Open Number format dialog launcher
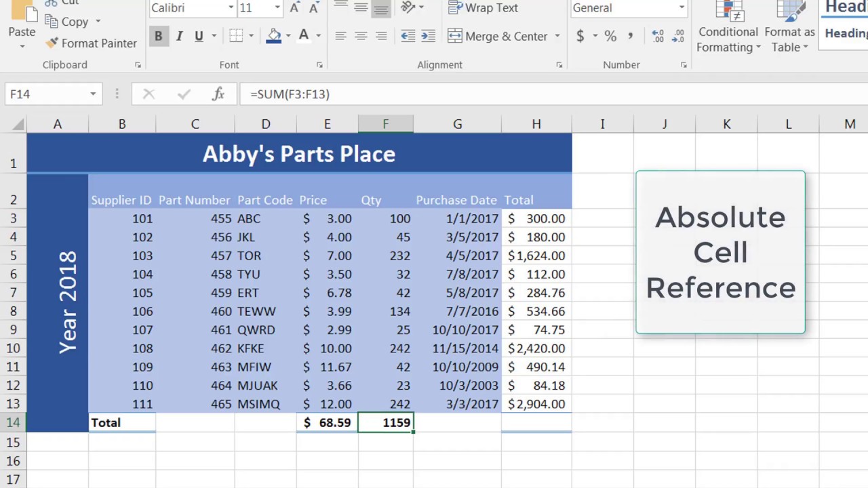 [684, 65]
